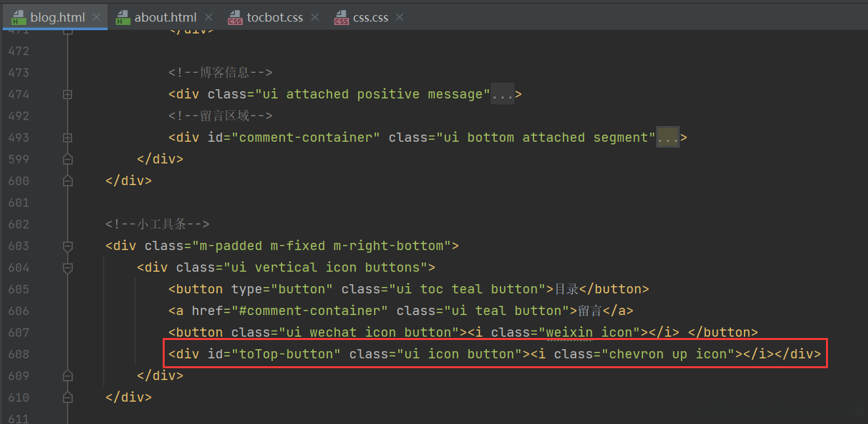Screen dimensions: 868x424
Task: Click line number 601 in gutter
Action: pyautogui.click(x=18, y=203)
